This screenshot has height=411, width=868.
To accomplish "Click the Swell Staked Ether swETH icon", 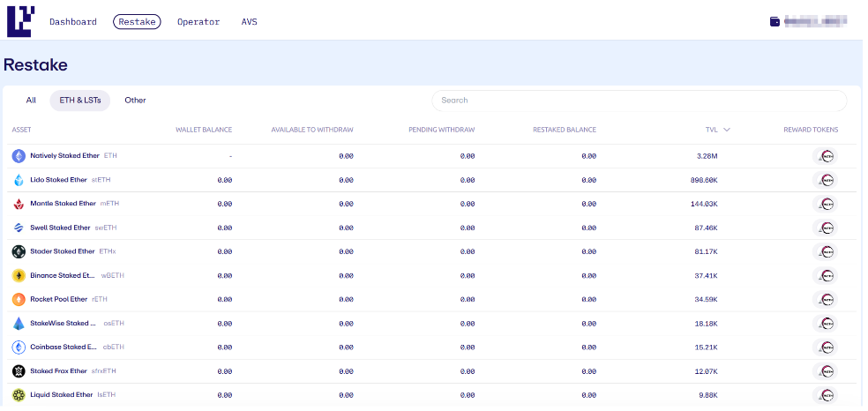I will click(x=19, y=228).
